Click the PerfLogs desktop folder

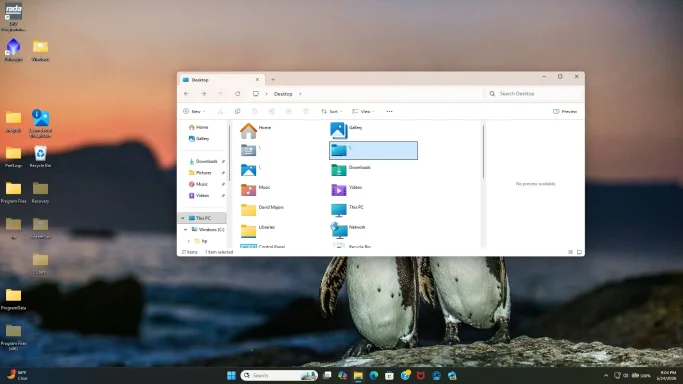click(14, 157)
